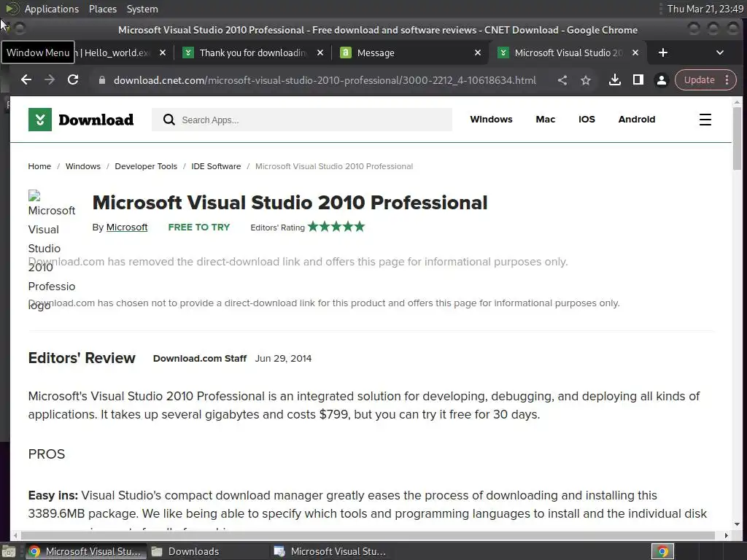This screenshot has width=747, height=560.
Task: Click the horizontal page scrollbar
Action: [368, 536]
